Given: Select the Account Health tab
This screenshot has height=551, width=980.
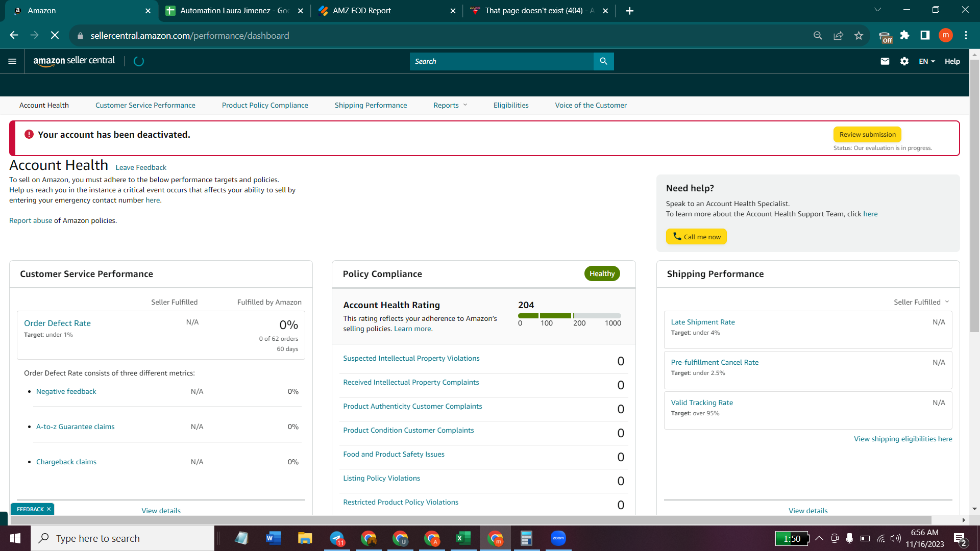Looking at the screenshot, I should coord(44,105).
